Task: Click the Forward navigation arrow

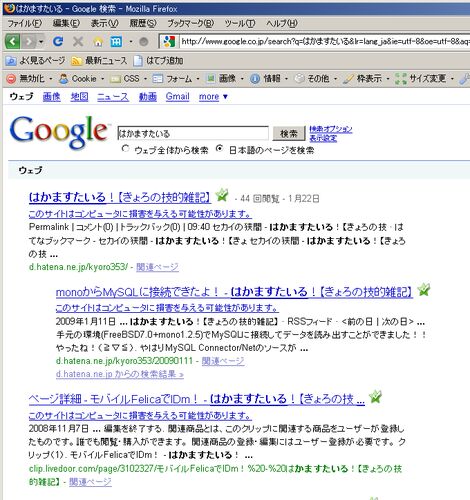Action: pos(29,42)
